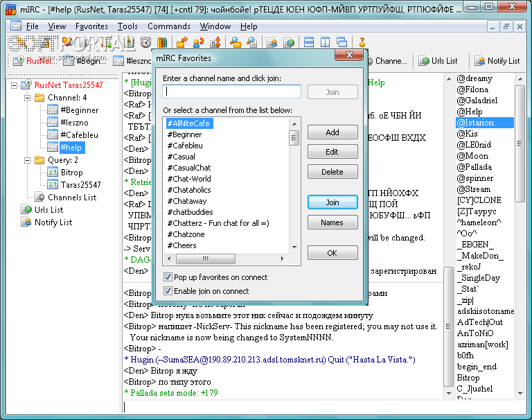Open Notify List from the switchbar
Image resolution: width=532 pixels, height=420 pixels.
pos(497,61)
